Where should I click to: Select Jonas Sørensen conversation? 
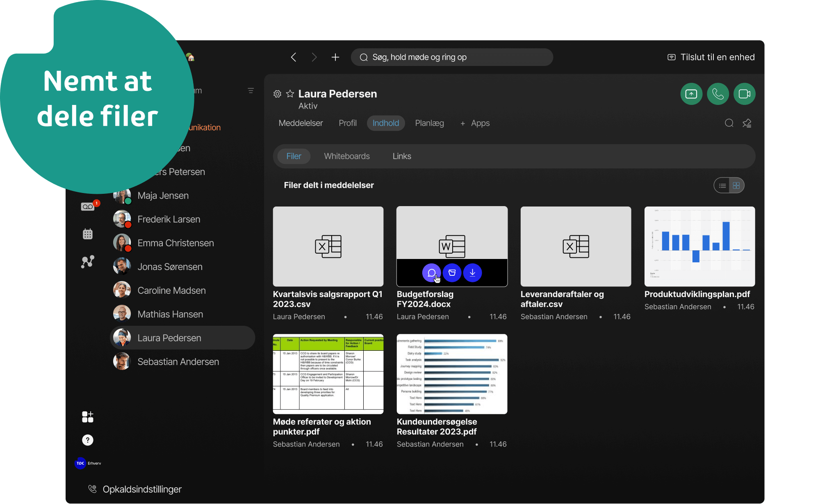coord(182,267)
